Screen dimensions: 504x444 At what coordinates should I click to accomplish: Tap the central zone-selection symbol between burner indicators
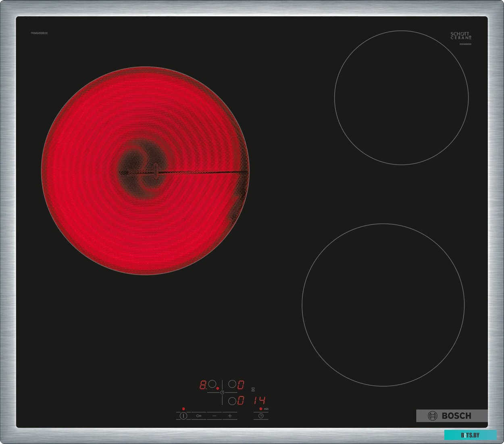(222, 392)
